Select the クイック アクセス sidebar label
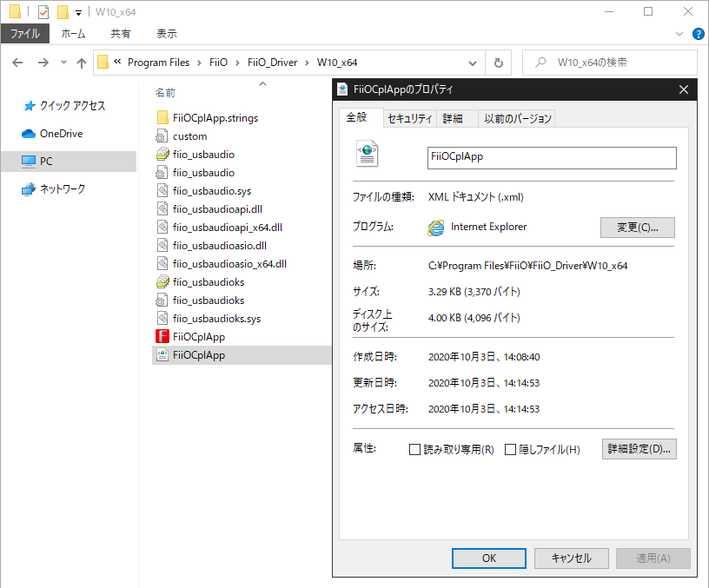 click(x=72, y=106)
